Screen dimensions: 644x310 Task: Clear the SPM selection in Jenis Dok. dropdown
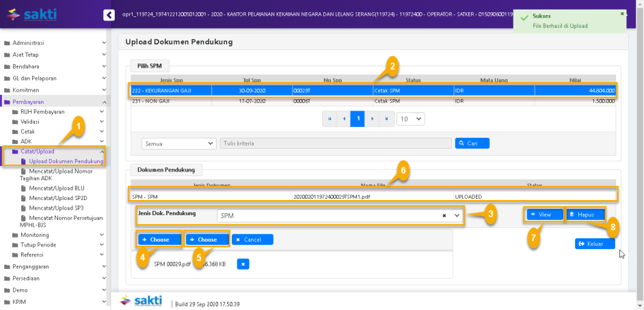click(444, 215)
